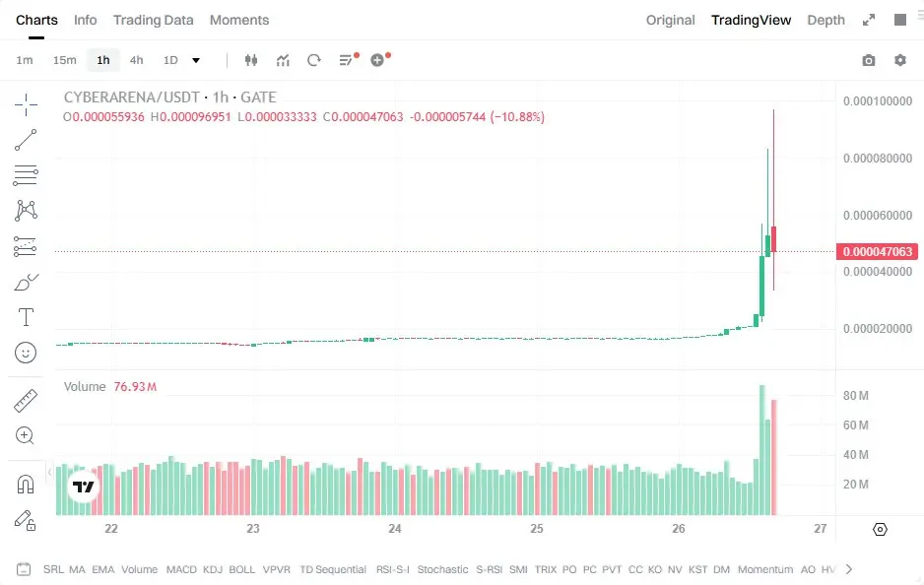Add the Momentum indicator

pos(764,569)
